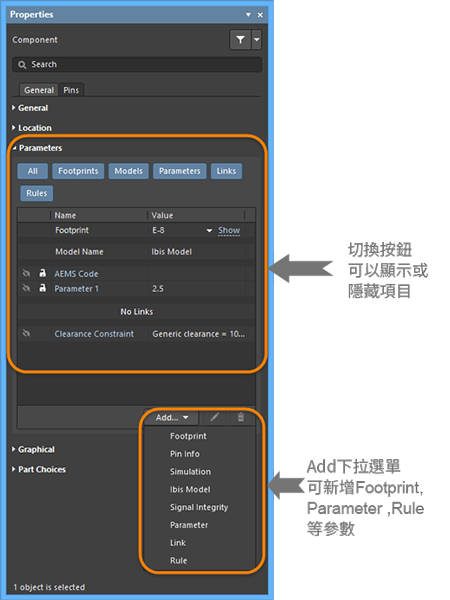Click the magnifier icon in Search box
Image resolution: width=450 pixels, height=600 pixels.
click(22, 65)
